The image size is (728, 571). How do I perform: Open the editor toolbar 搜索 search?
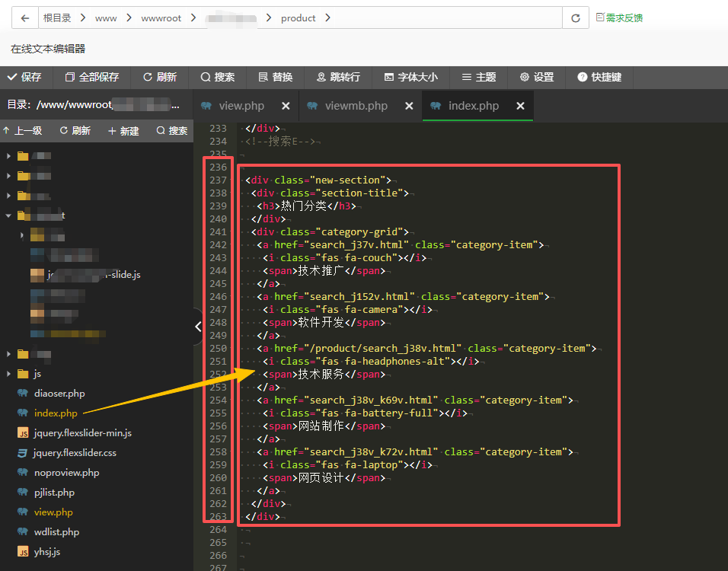pyautogui.click(x=218, y=77)
